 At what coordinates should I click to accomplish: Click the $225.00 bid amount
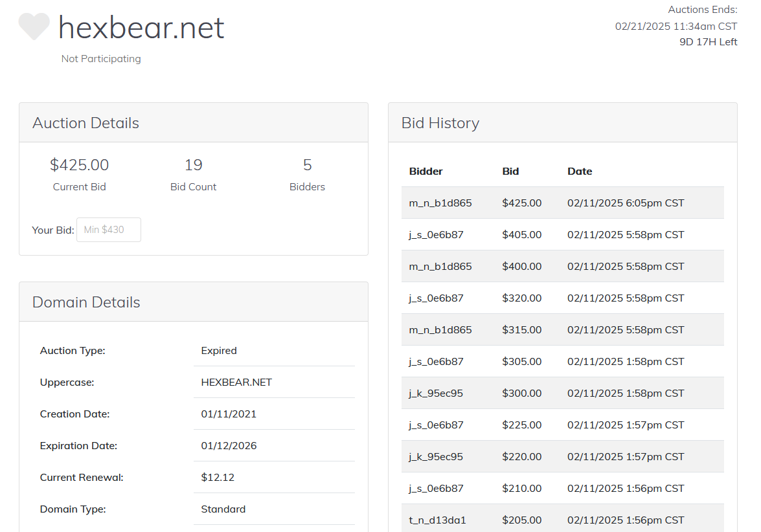pyautogui.click(x=522, y=425)
